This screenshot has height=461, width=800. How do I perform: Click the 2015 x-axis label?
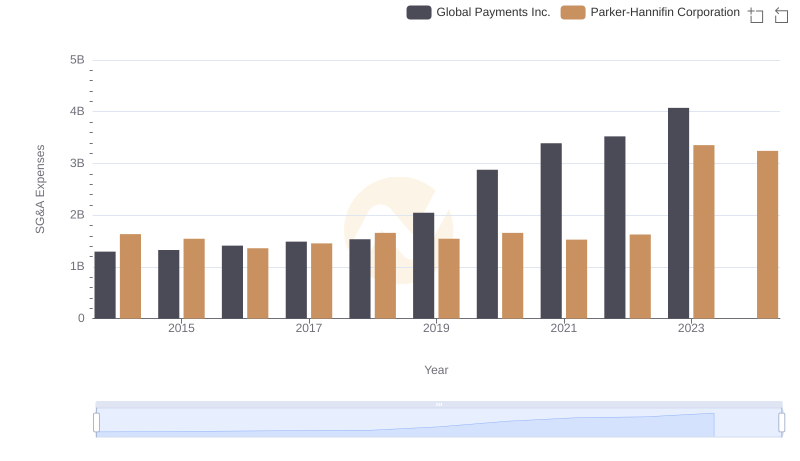[181, 328]
